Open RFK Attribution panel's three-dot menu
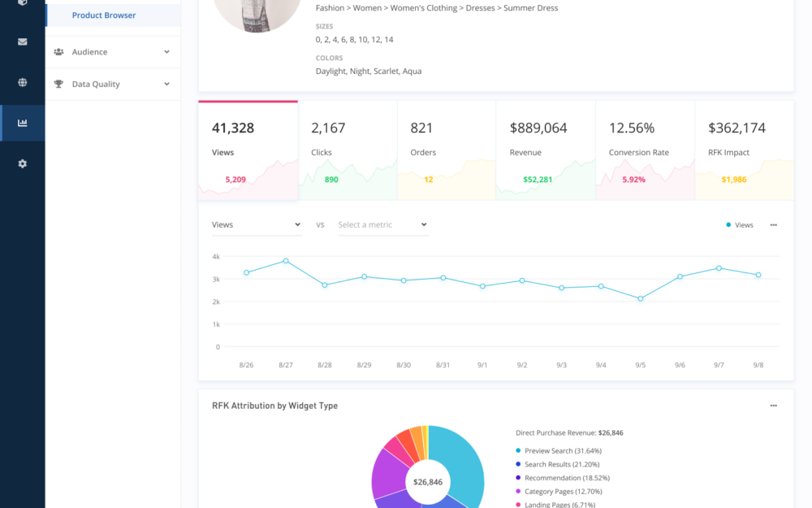 773,406
